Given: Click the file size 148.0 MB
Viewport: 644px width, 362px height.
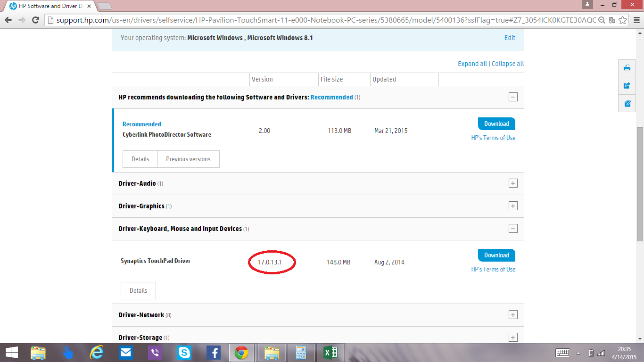Looking at the screenshot, I should coord(339,262).
